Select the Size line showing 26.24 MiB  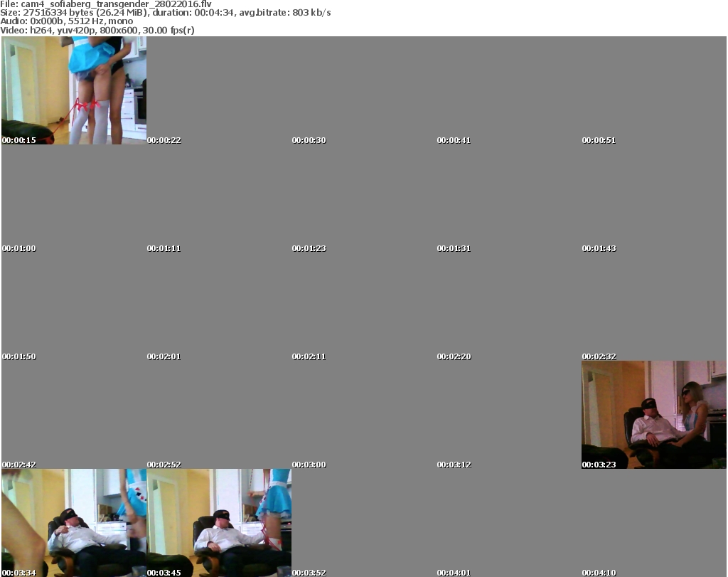tap(165, 13)
